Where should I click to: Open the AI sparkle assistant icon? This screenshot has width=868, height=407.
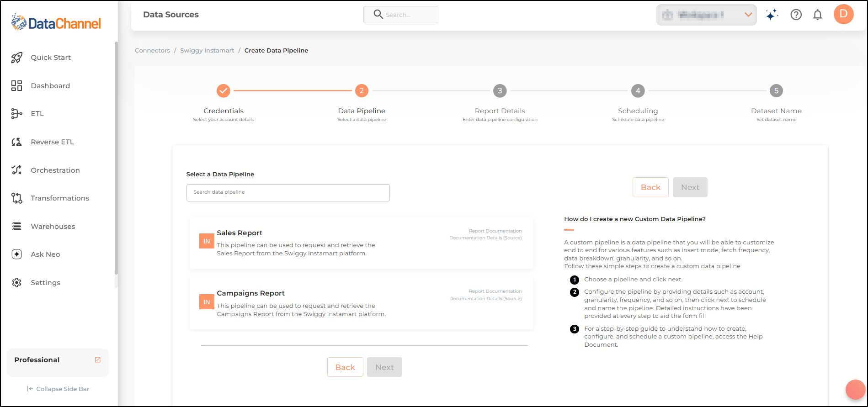(772, 15)
